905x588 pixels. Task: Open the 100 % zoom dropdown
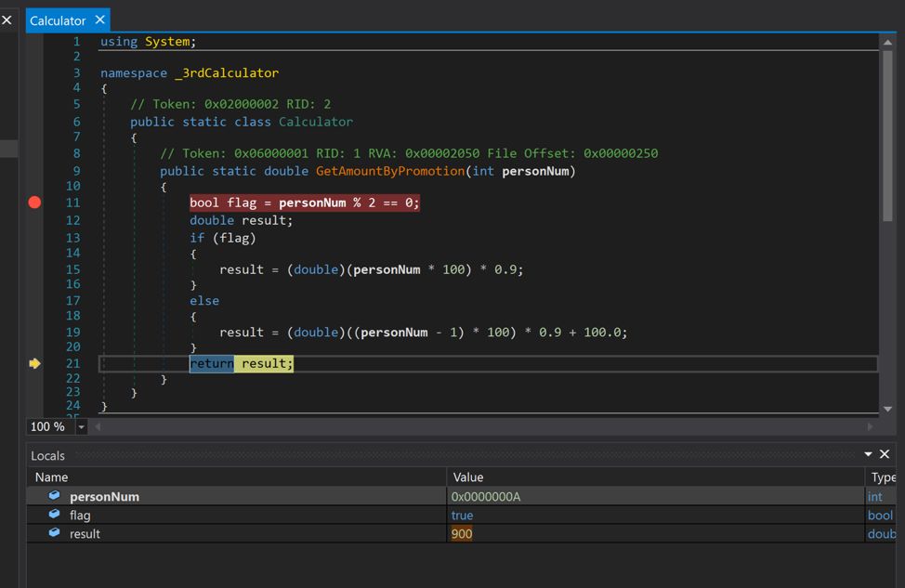click(x=81, y=426)
